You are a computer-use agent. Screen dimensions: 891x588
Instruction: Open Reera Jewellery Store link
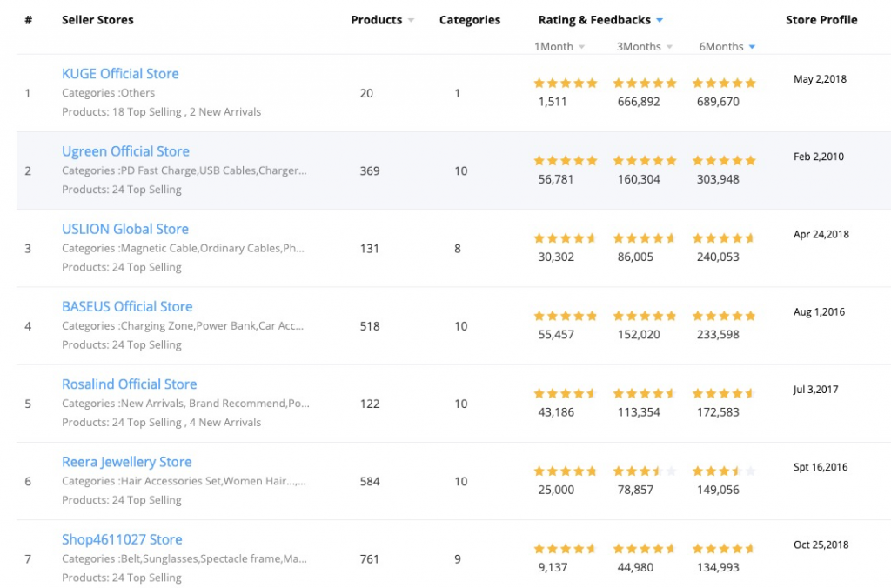click(127, 462)
